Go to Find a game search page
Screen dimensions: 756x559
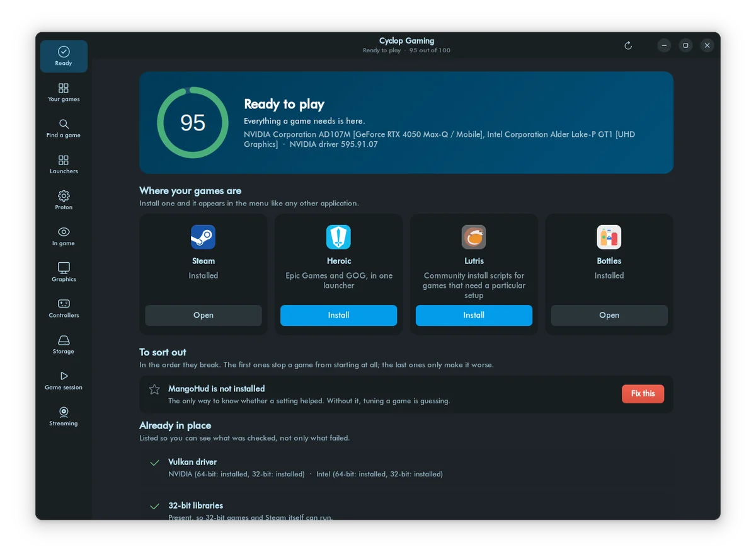click(x=64, y=128)
